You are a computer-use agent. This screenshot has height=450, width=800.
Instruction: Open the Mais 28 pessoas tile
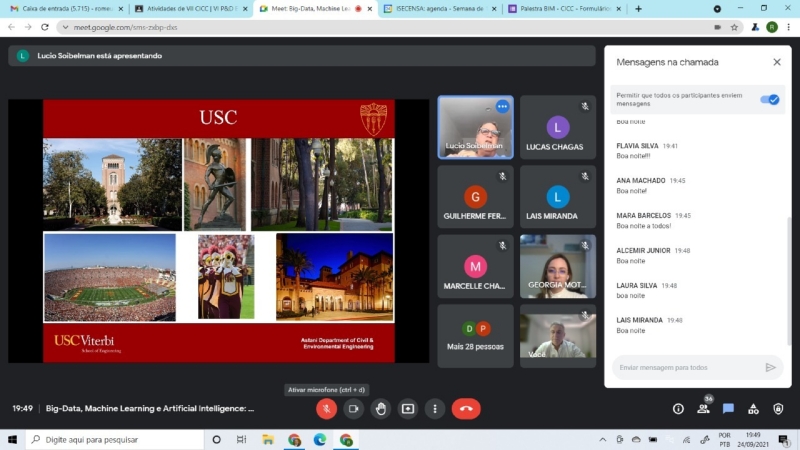point(475,336)
